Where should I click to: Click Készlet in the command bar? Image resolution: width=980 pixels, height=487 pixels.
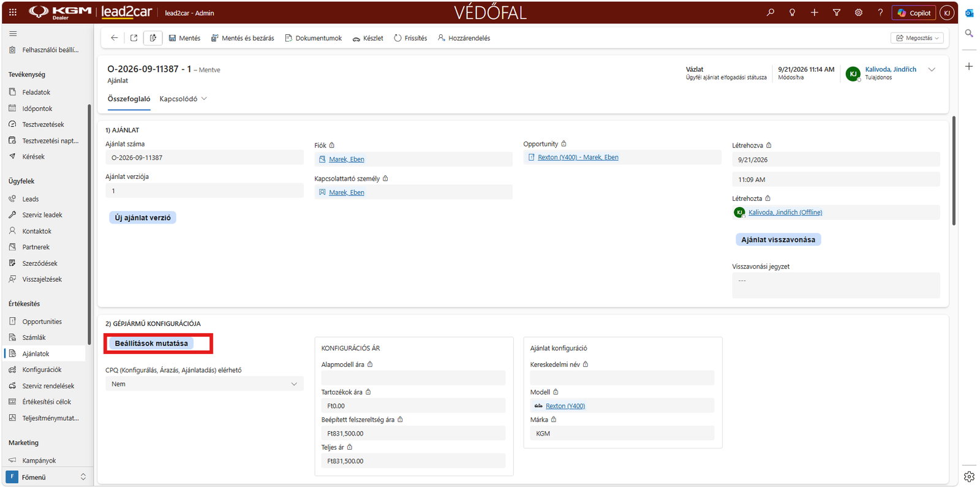tap(368, 38)
